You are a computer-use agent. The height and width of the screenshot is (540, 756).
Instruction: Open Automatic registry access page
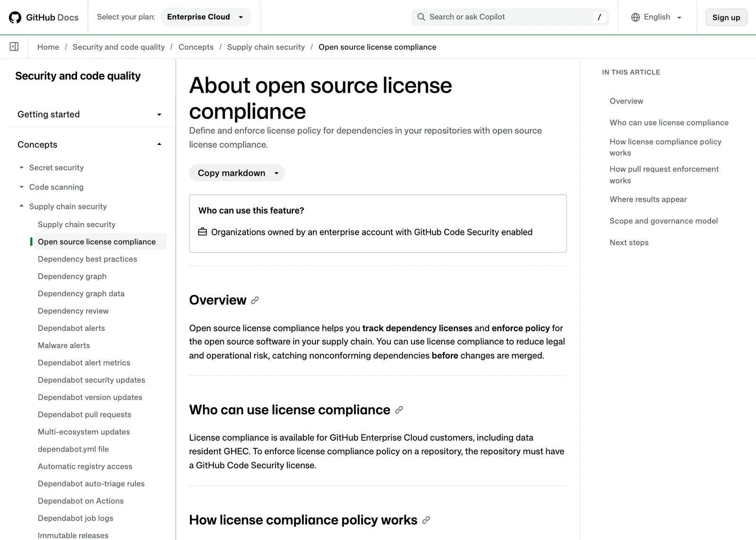pyautogui.click(x=85, y=466)
